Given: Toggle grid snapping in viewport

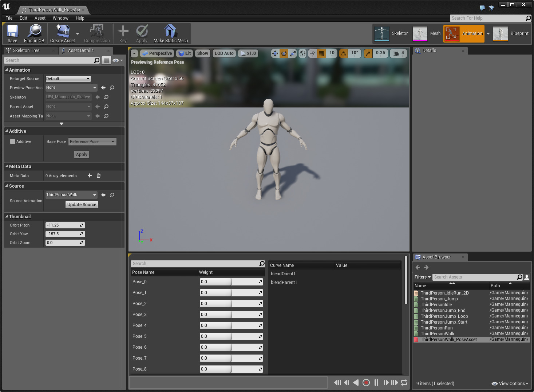Looking at the screenshot, I should pyautogui.click(x=321, y=53).
